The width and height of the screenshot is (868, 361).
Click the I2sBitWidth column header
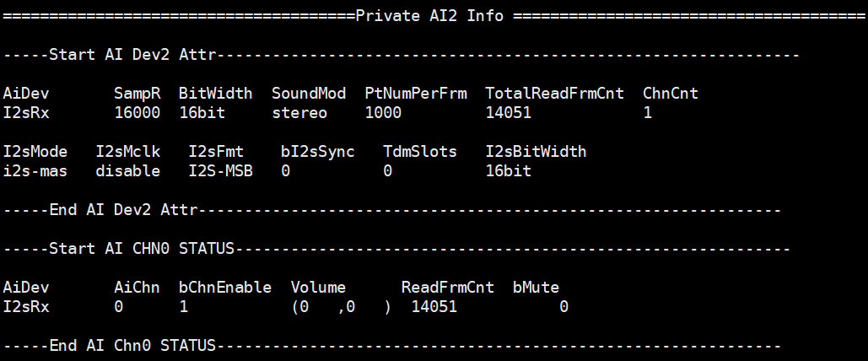(x=536, y=152)
